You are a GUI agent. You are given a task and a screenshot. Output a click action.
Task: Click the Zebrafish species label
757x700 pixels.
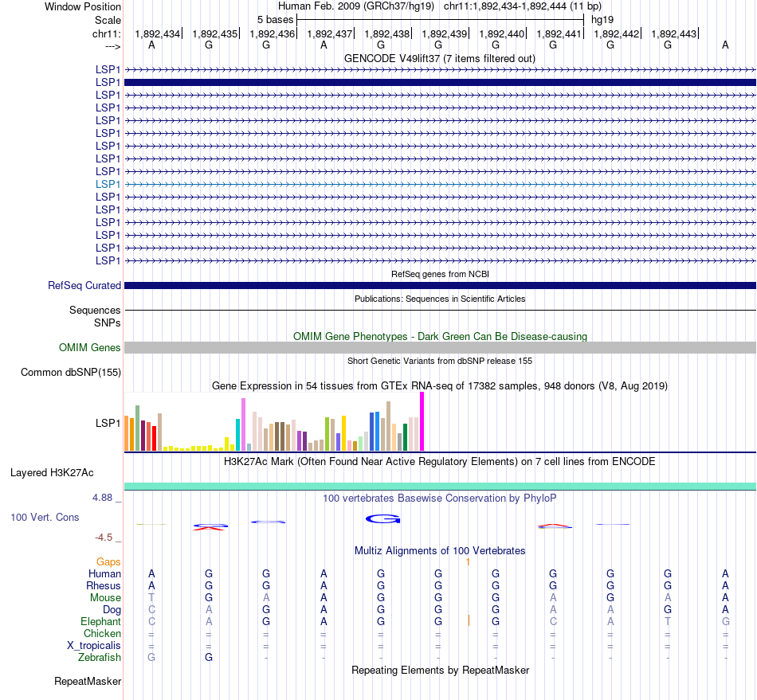tap(100, 657)
